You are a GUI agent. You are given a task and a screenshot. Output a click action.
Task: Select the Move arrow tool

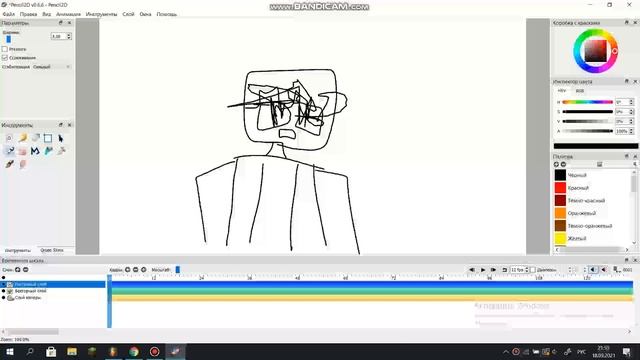[x=61, y=138]
